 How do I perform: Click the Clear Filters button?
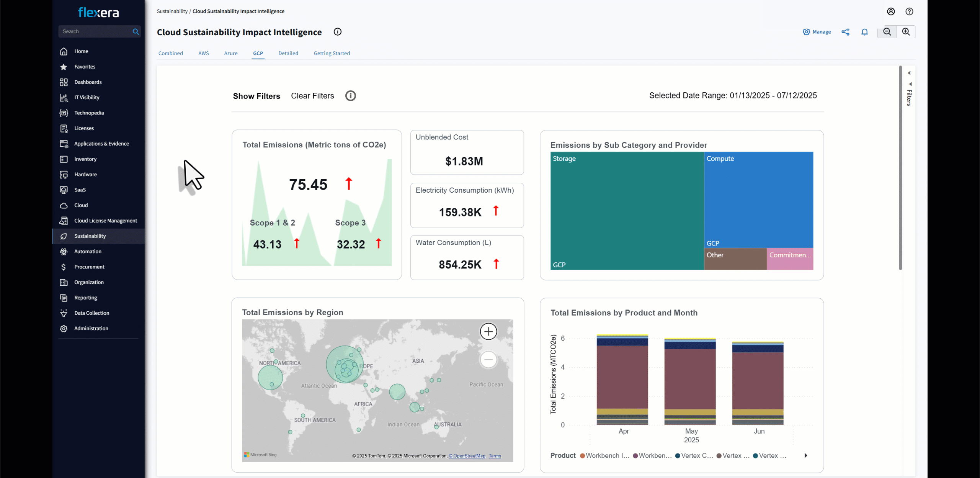(x=312, y=96)
